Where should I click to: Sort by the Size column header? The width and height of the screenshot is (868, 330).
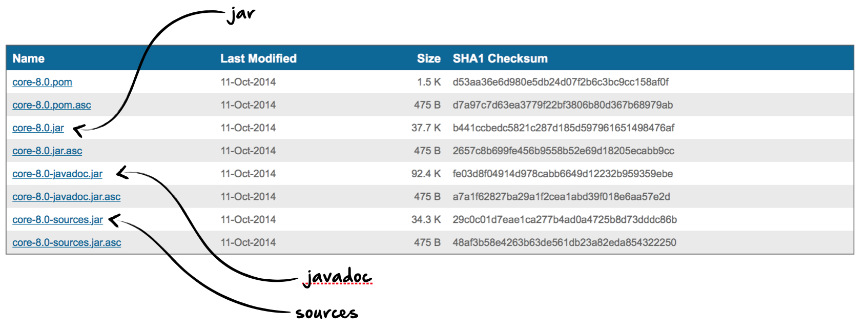(x=428, y=58)
